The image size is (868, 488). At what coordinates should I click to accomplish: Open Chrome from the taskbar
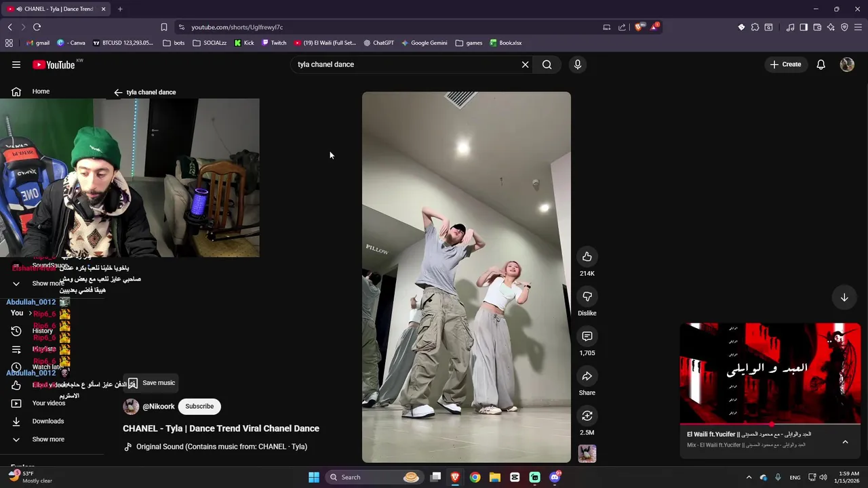(x=475, y=477)
